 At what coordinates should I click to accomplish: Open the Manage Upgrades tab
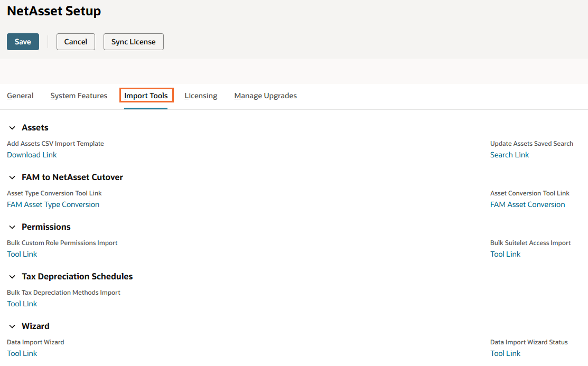[x=266, y=96]
